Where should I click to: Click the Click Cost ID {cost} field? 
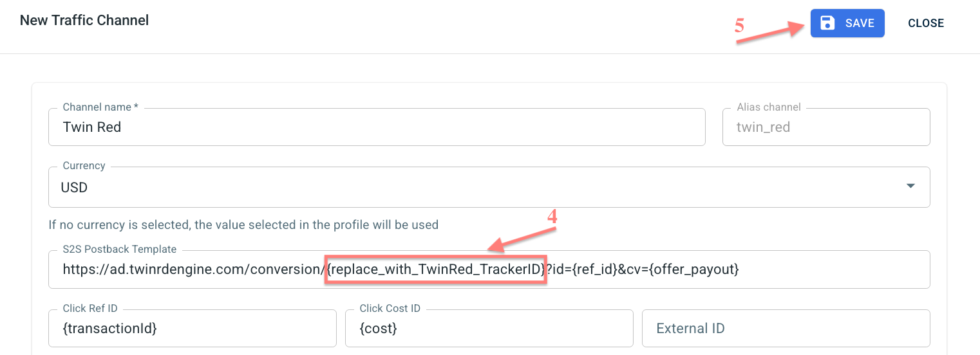pyautogui.click(x=489, y=328)
